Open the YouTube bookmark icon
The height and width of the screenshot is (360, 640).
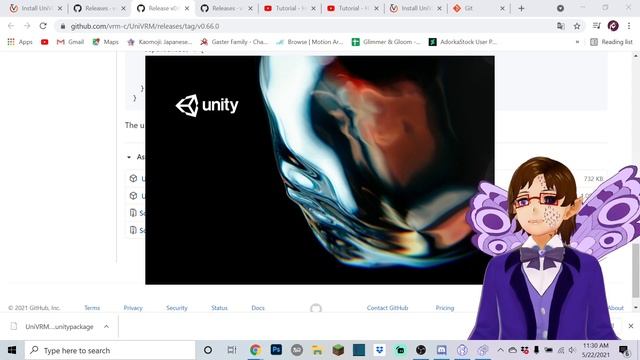(x=44, y=42)
